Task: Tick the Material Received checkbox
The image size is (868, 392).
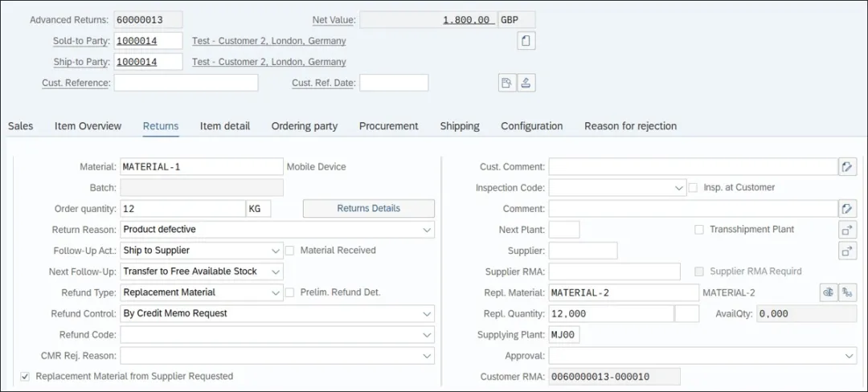Action: click(290, 251)
